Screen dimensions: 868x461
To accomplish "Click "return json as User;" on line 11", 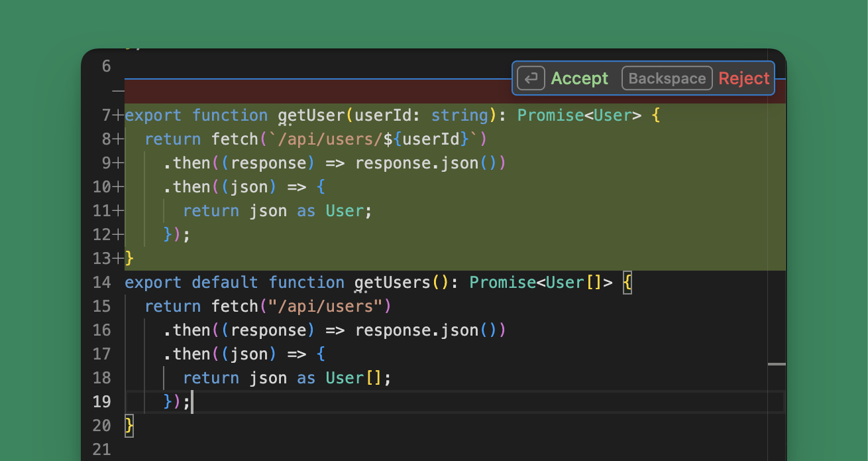I will click(278, 211).
